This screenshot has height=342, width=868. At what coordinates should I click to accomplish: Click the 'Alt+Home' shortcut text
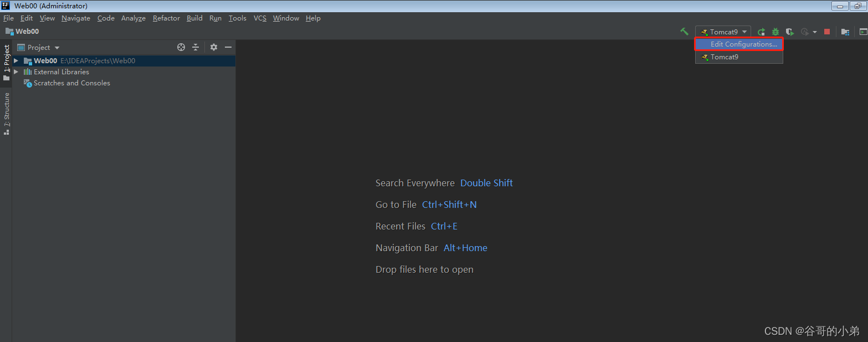465,248
